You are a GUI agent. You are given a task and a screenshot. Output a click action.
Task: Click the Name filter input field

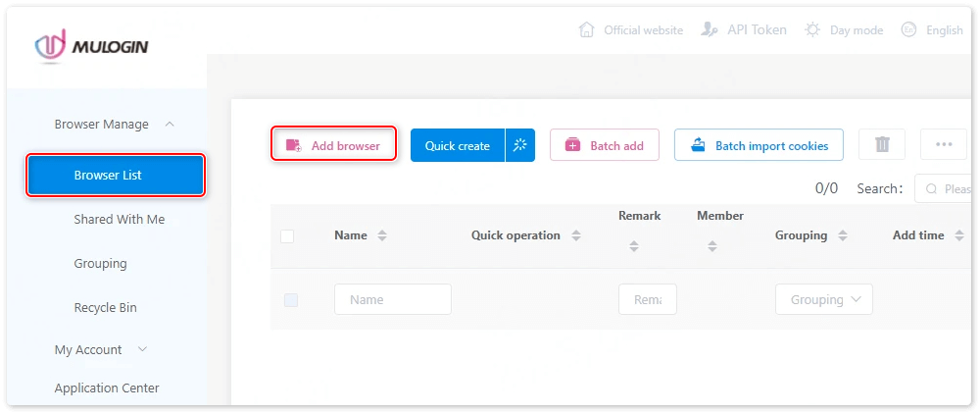pyautogui.click(x=392, y=299)
